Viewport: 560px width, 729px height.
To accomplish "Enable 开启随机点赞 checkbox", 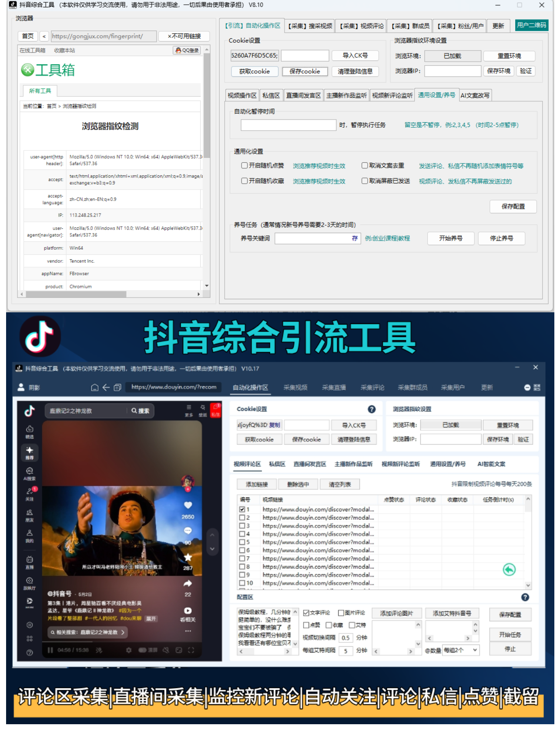I will pyautogui.click(x=245, y=165).
